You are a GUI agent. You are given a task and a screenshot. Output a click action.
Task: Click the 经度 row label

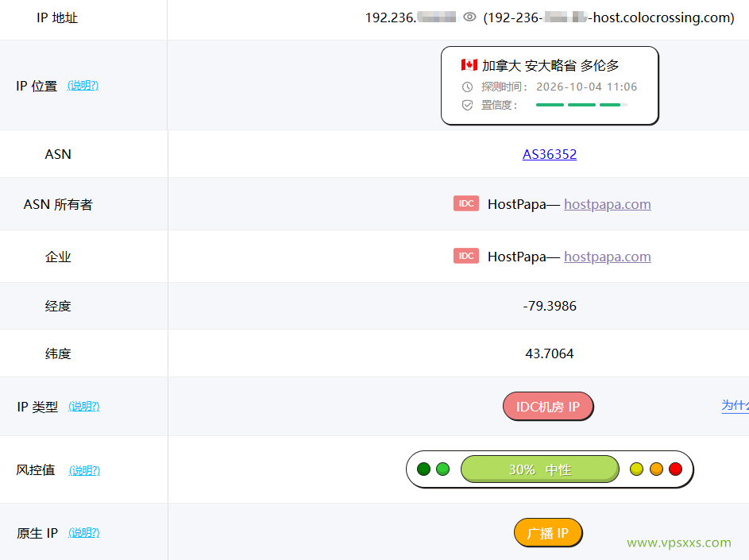58,306
